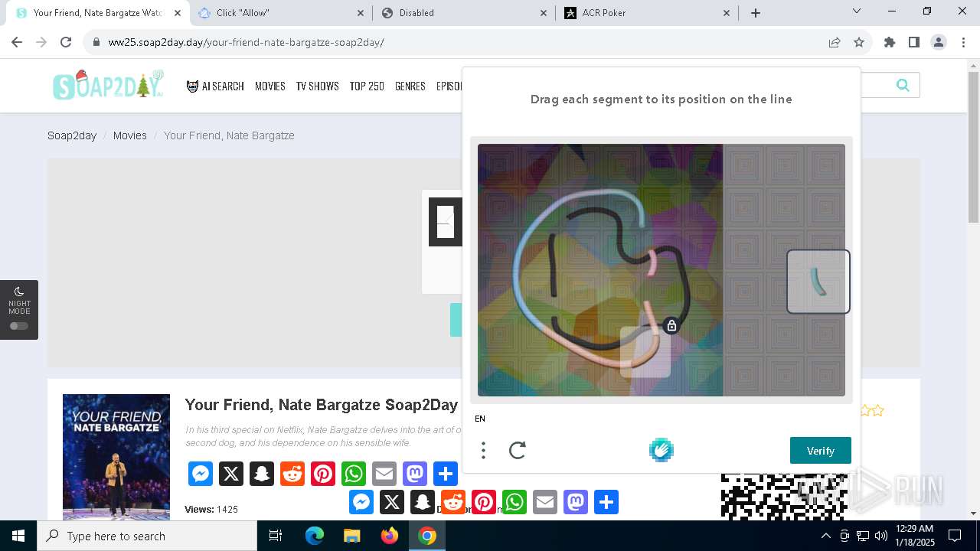Launch Firefox from the taskbar

390,536
